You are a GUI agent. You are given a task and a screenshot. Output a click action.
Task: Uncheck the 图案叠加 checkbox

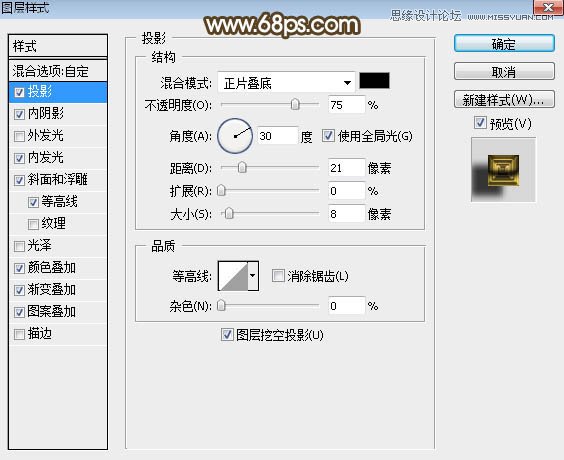pos(19,312)
